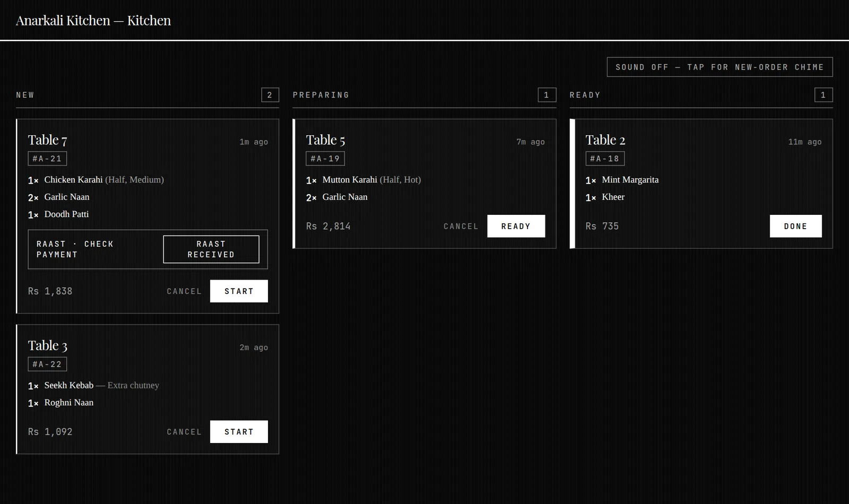
Task: Click the 11m ago timestamp
Action: 804,142
